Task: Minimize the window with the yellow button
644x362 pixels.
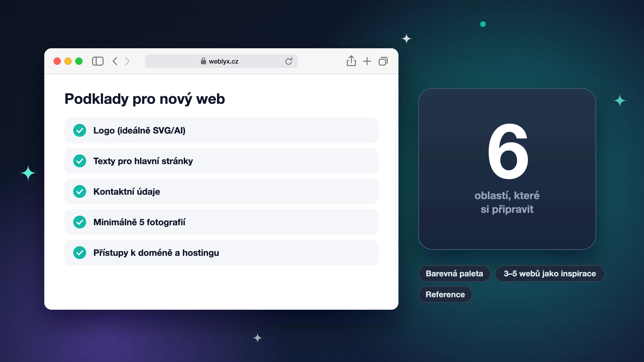Action: pyautogui.click(x=68, y=61)
